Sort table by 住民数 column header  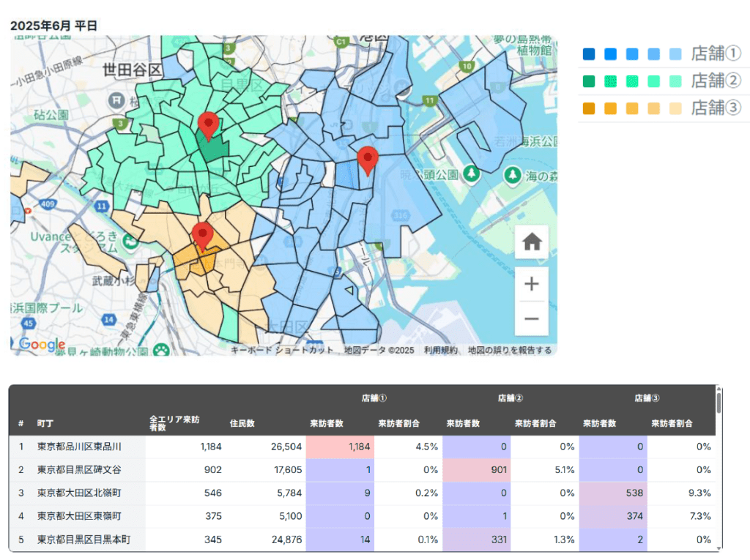point(242,423)
